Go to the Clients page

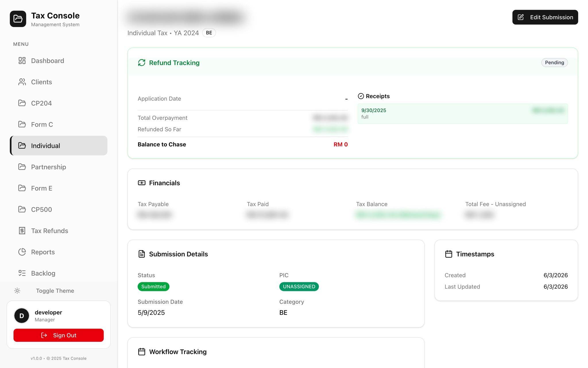point(59,82)
